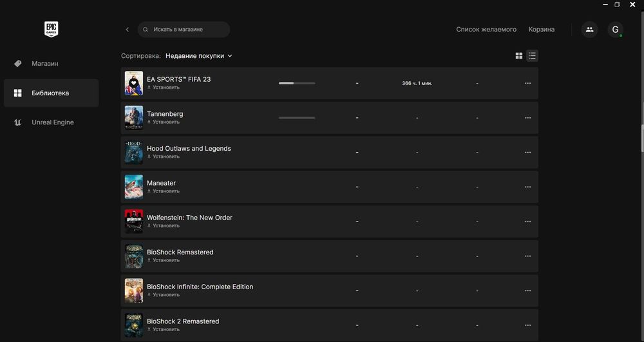644x342 pixels.
Task: Click the vertical scrollbar thumb at right
Action: pos(642,138)
